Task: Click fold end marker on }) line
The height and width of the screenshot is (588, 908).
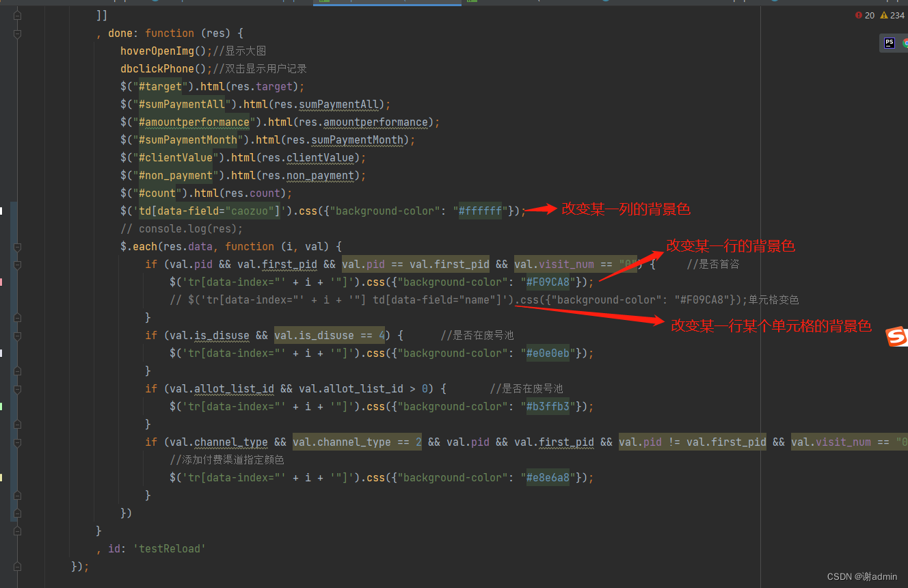Action: point(18,513)
